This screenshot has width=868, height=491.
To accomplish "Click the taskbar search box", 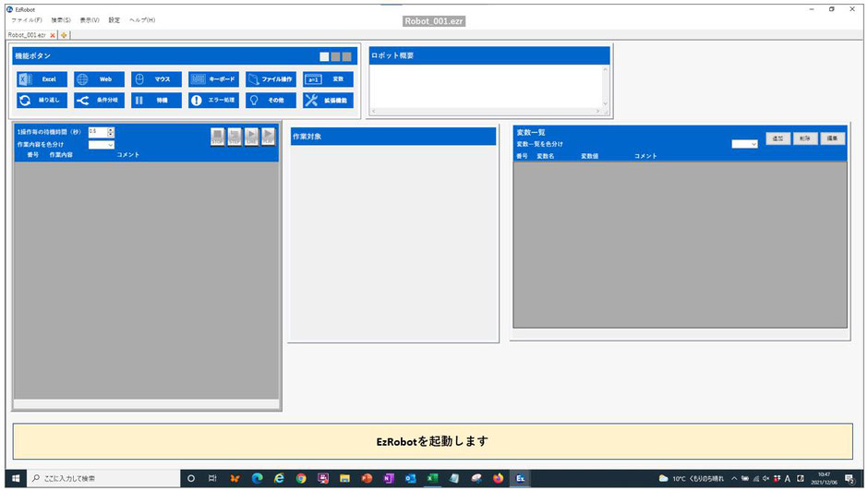I will [x=103, y=478].
